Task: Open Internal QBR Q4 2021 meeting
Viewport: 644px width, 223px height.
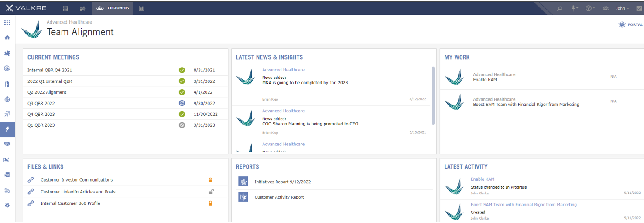Action: (x=50, y=70)
